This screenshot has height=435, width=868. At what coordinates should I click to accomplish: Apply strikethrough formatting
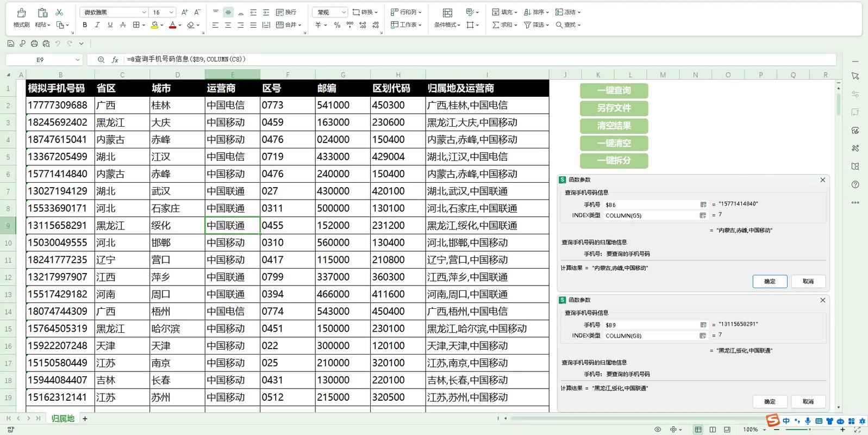coord(123,25)
